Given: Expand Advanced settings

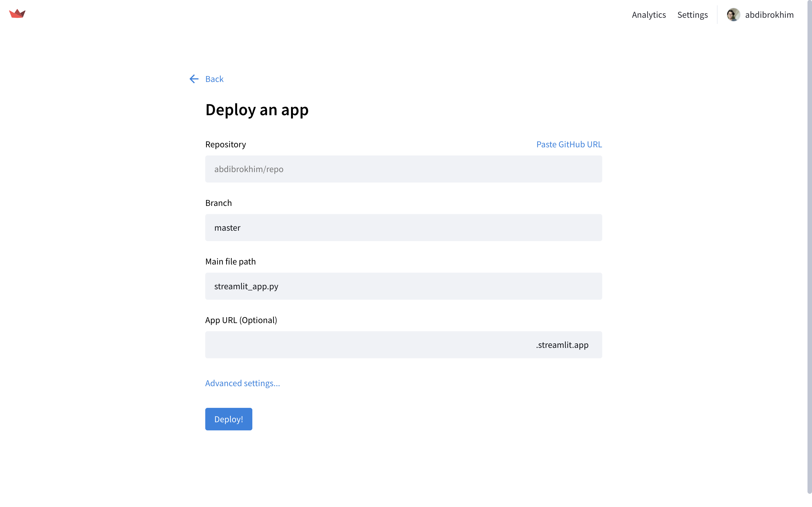Looking at the screenshot, I should click(242, 383).
